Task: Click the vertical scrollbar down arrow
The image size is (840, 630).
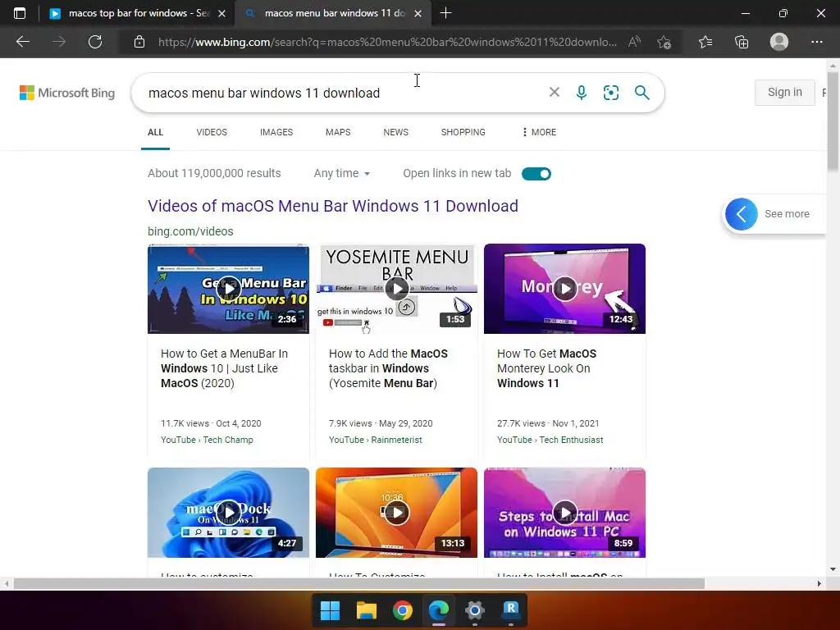Action: point(833,569)
